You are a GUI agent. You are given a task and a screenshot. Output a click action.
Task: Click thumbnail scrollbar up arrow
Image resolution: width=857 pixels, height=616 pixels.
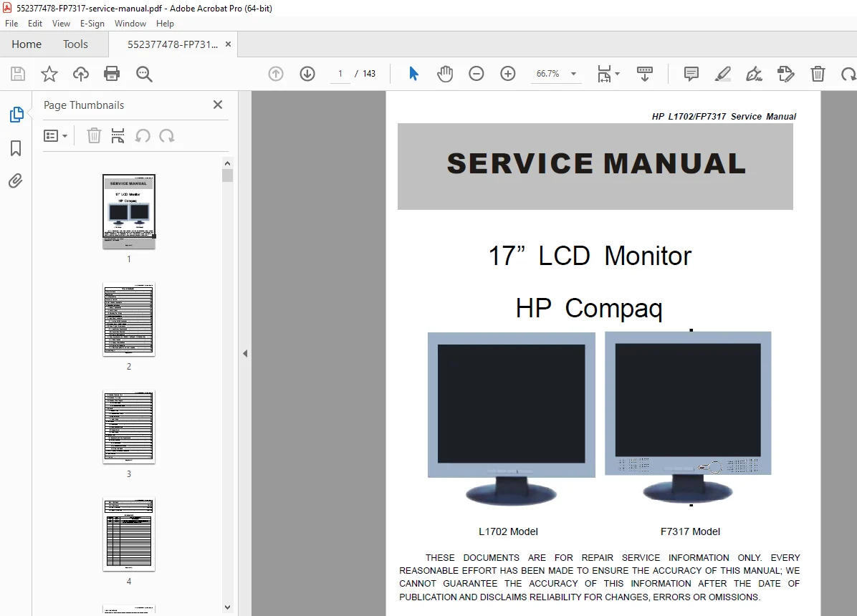point(227,163)
